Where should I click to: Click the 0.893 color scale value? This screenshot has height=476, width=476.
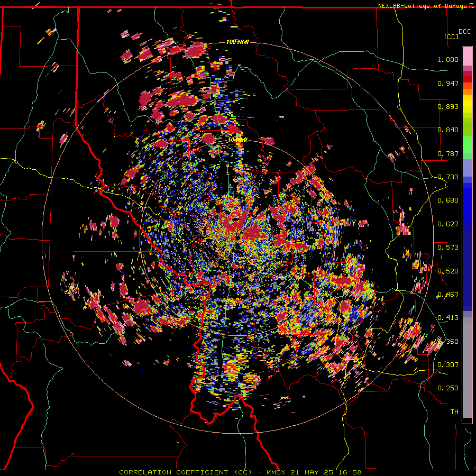(x=448, y=106)
